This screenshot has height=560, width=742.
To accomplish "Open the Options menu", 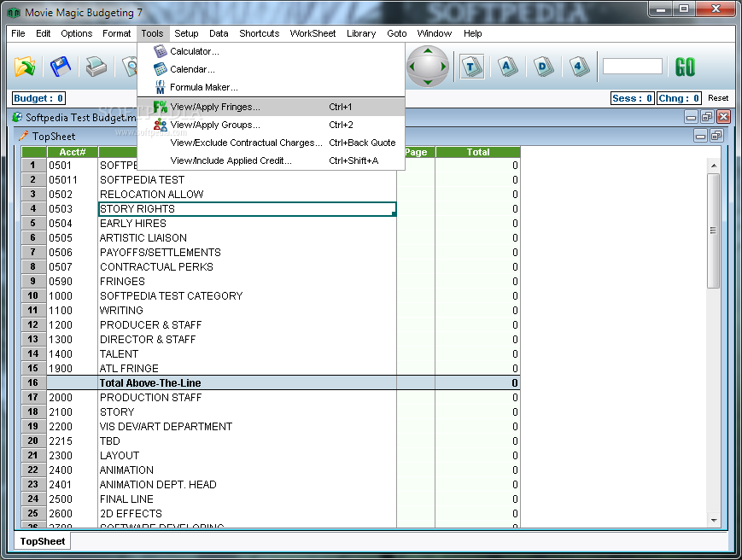I will (x=76, y=33).
